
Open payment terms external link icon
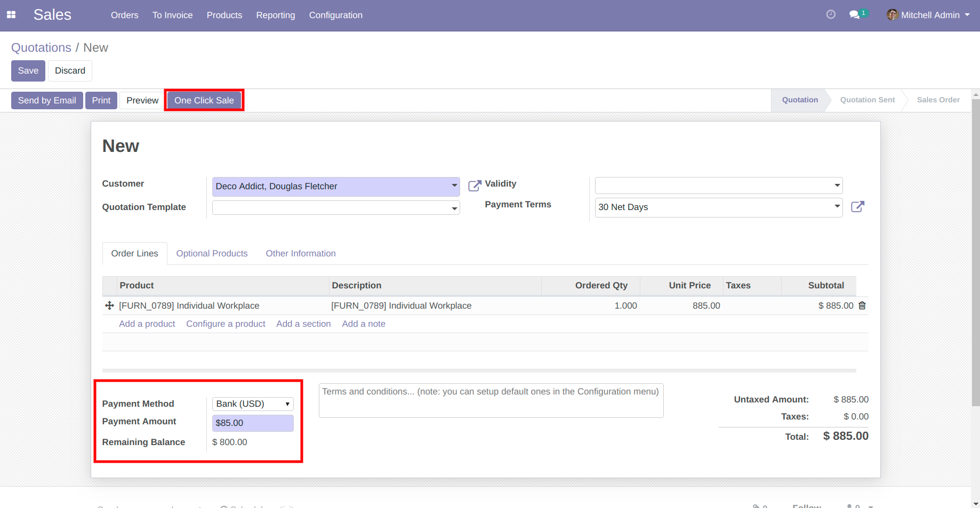pos(857,207)
